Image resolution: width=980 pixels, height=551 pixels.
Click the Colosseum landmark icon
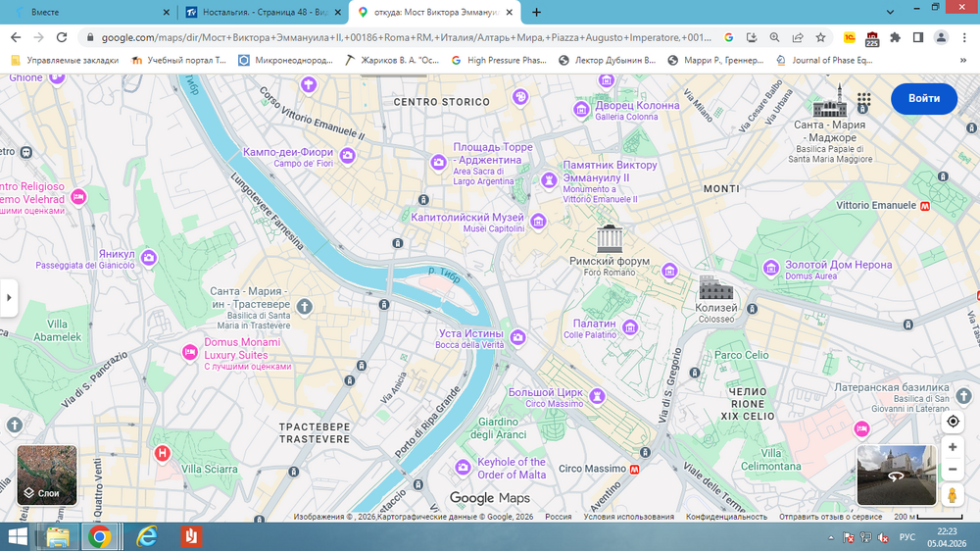tap(715, 288)
